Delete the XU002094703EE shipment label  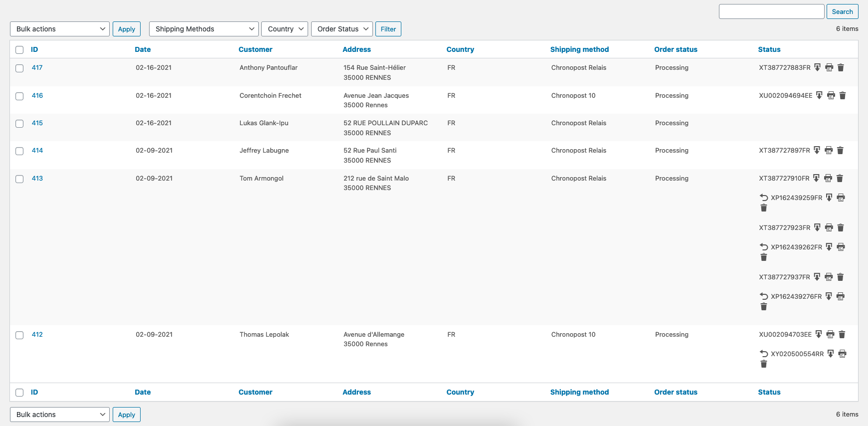(842, 334)
